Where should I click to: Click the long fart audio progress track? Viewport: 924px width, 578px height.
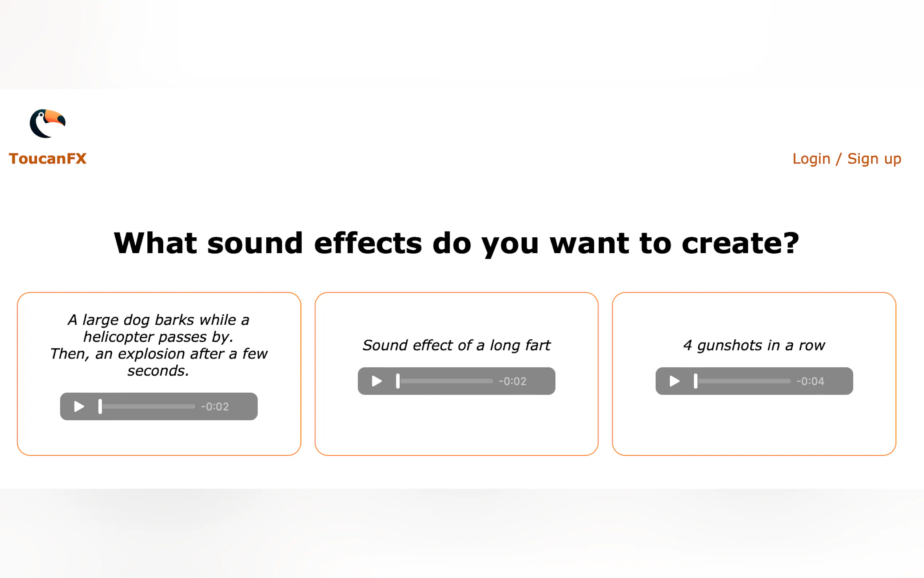pos(446,381)
